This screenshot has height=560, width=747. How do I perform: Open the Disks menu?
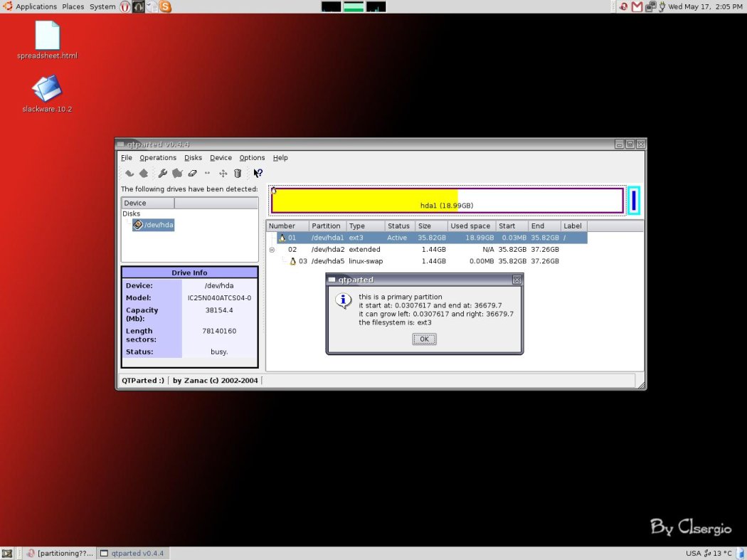[x=193, y=158]
